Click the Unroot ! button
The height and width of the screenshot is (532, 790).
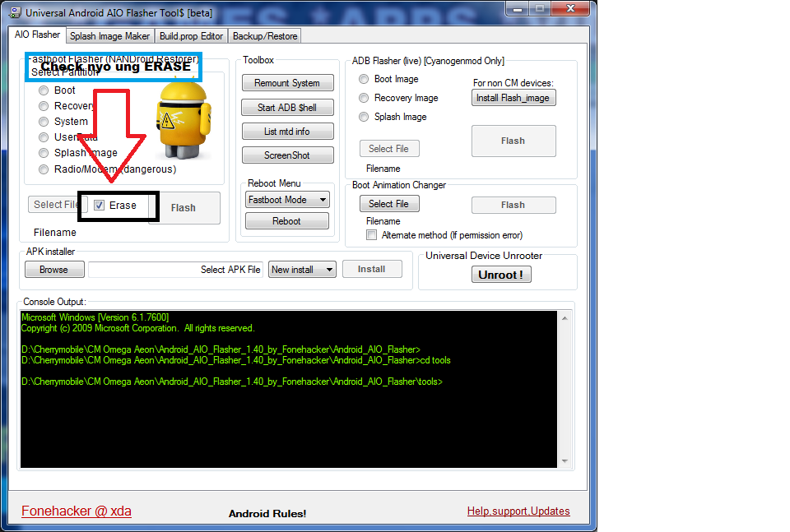(501, 275)
